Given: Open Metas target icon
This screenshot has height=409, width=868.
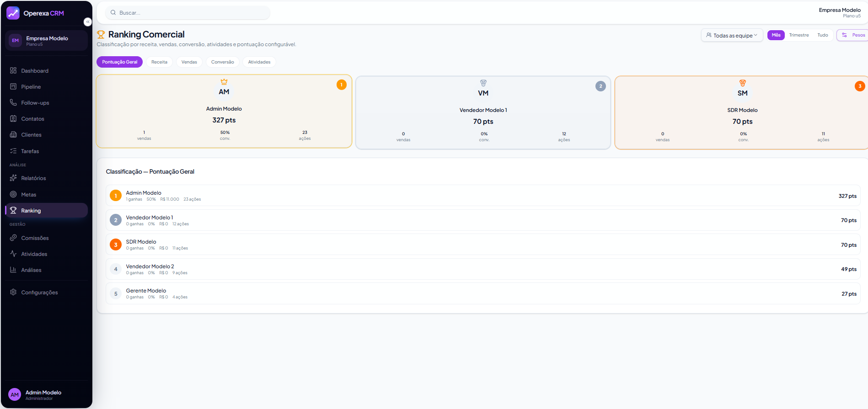Looking at the screenshot, I should click(x=13, y=194).
